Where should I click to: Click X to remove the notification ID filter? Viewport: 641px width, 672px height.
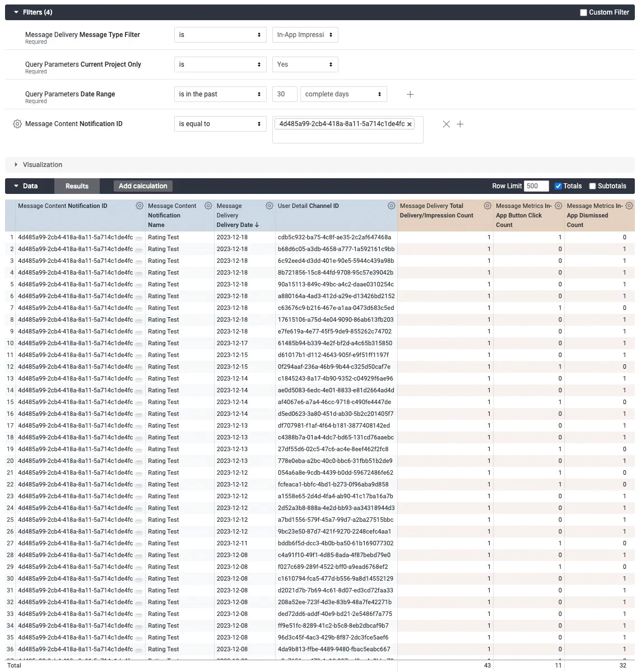pyautogui.click(x=446, y=124)
